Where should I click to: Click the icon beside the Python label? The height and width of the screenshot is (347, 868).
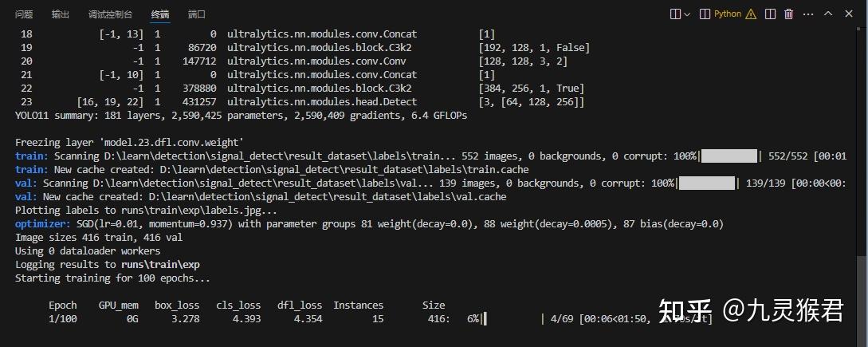tap(705, 14)
